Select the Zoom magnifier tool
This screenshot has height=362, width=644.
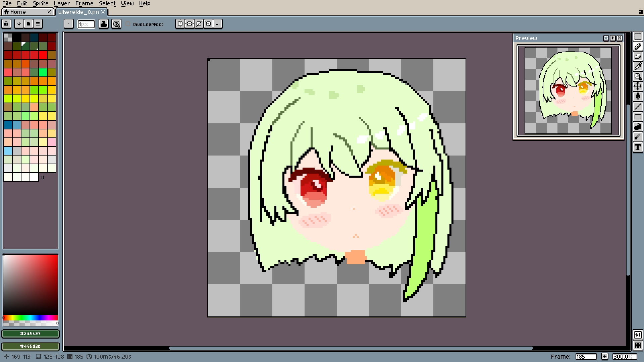click(638, 76)
